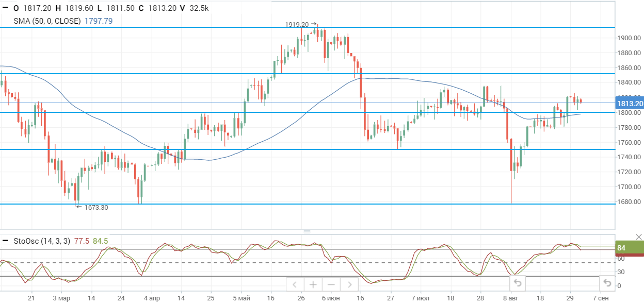Click the 1860.00 price axis label
Screen dimensions: 644x304
point(630,68)
